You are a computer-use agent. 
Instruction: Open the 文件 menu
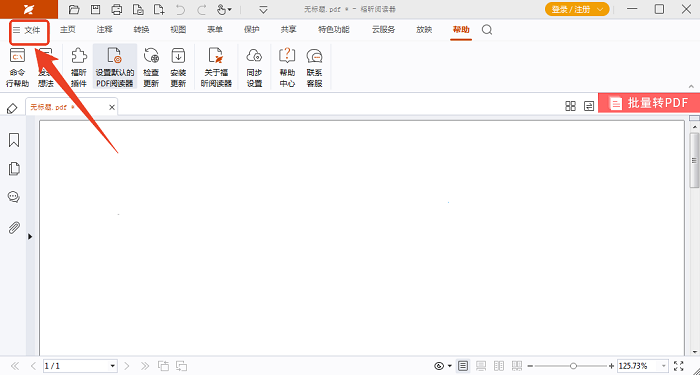27,30
